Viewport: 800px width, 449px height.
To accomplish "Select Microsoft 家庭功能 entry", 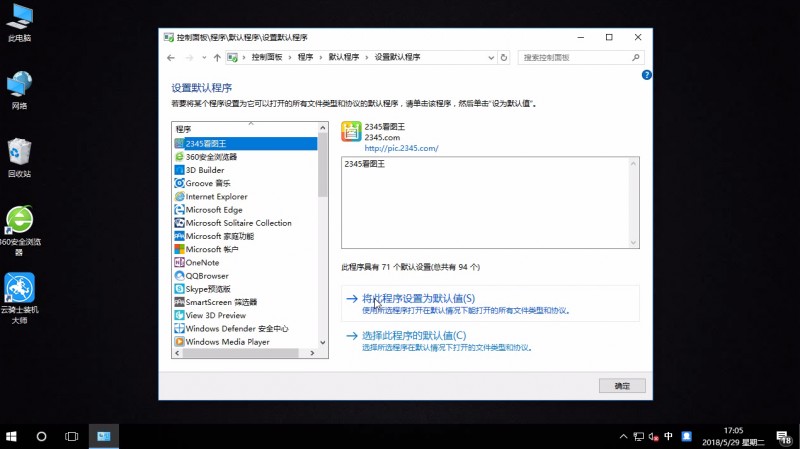I will coord(245,236).
